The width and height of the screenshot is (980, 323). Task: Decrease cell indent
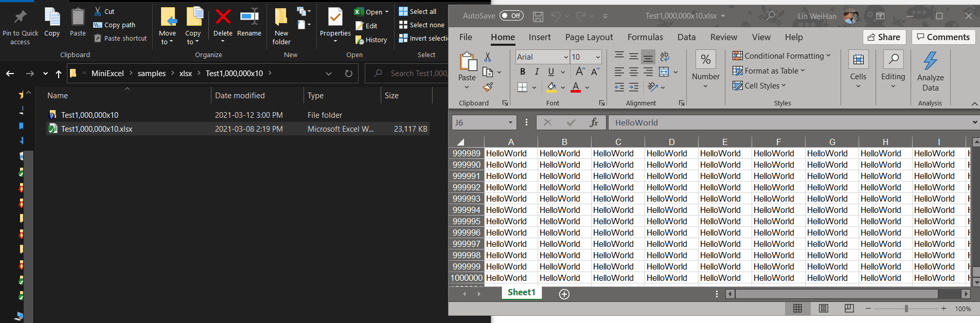click(x=619, y=87)
